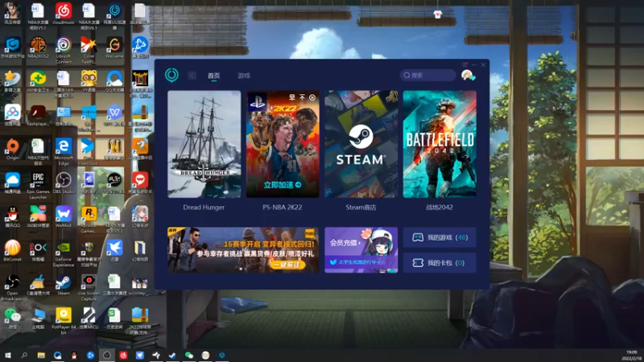Open the NBA2KOL2 desktop shortcut
Image resolution: width=644 pixels, height=362 pixels.
pos(38,47)
